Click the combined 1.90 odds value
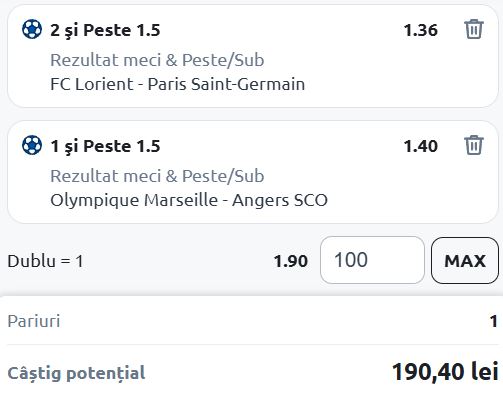This screenshot has height=394, width=503. coord(291,261)
